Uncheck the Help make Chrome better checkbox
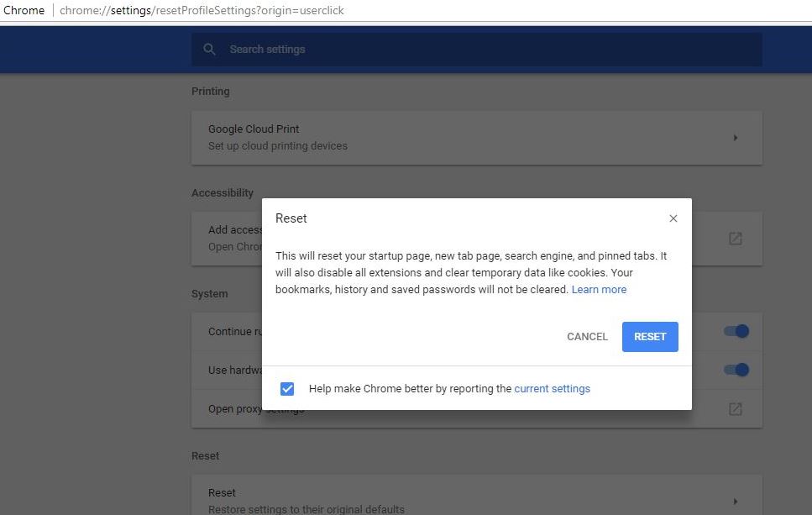Viewport: 812px width, 515px height. pos(288,388)
